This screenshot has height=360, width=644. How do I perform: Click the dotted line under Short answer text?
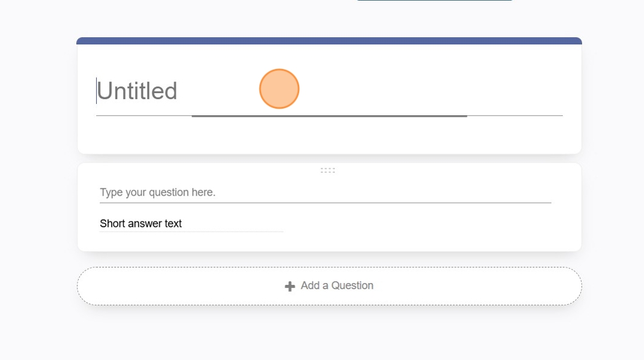coord(191,231)
